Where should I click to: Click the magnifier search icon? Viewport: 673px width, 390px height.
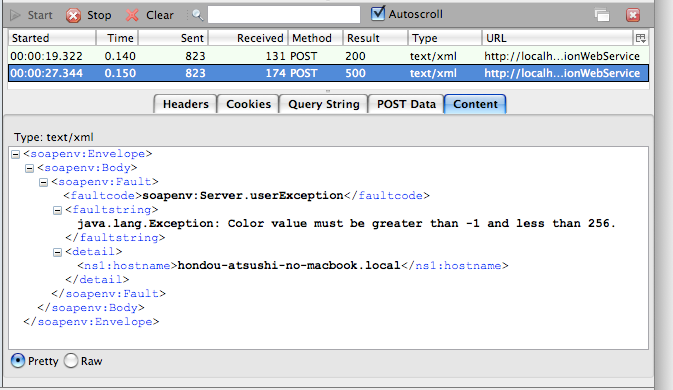pos(197,15)
